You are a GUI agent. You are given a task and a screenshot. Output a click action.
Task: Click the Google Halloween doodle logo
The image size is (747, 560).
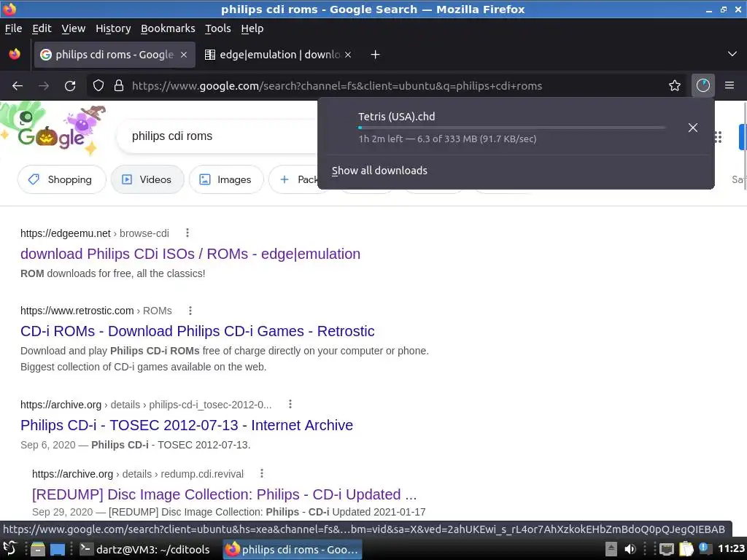[x=53, y=131]
